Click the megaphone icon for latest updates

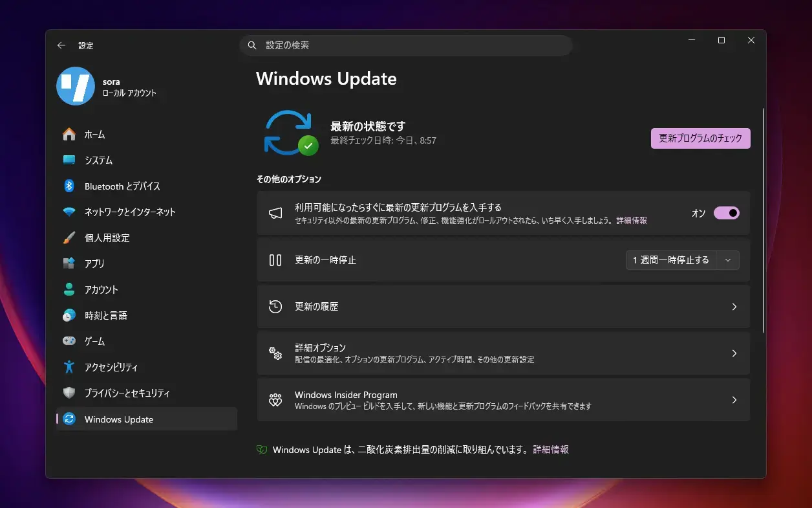click(x=275, y=213)
